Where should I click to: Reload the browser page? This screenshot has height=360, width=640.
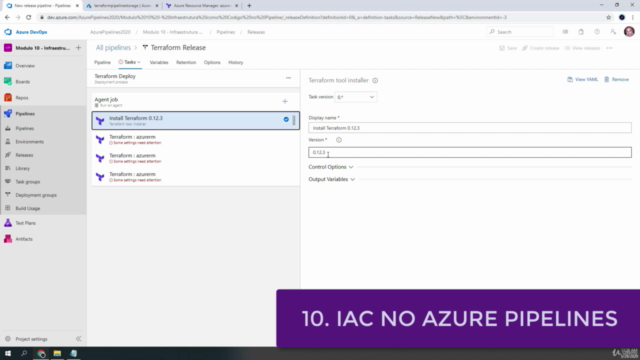pos(29,18)
